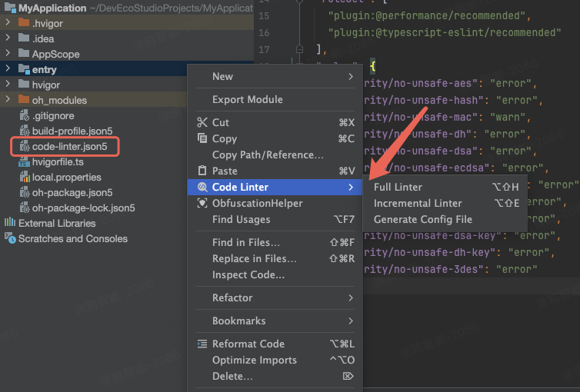Click the ObfuscationHelper icon
The height and width of the screenshot is (392, 580).
pyautogui.click(x=202, y=203)
